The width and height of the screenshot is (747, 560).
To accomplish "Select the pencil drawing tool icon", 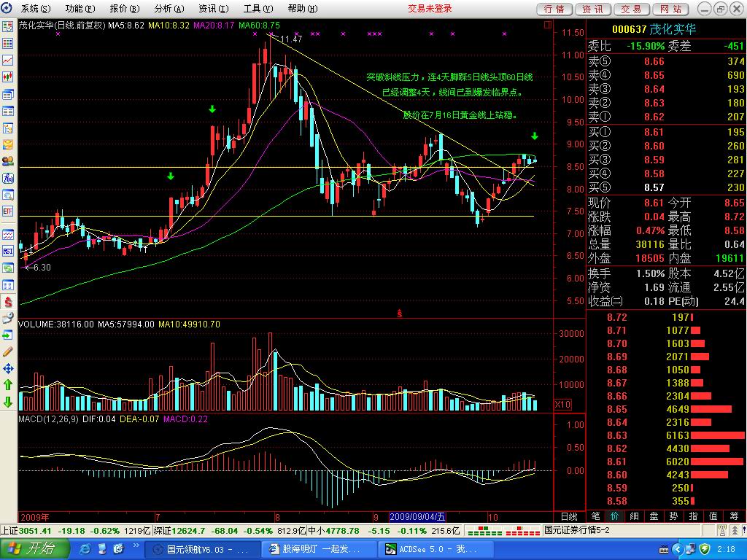I will click(8, 351).
